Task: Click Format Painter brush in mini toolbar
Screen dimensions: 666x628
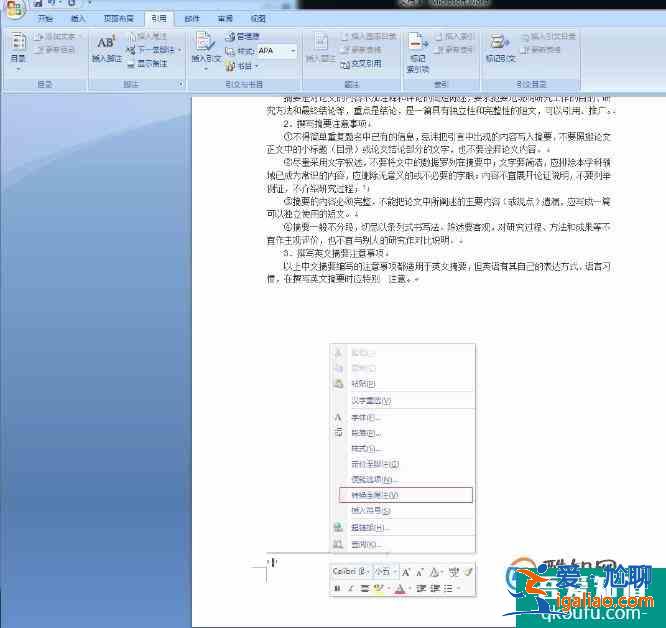Action: 467,572
